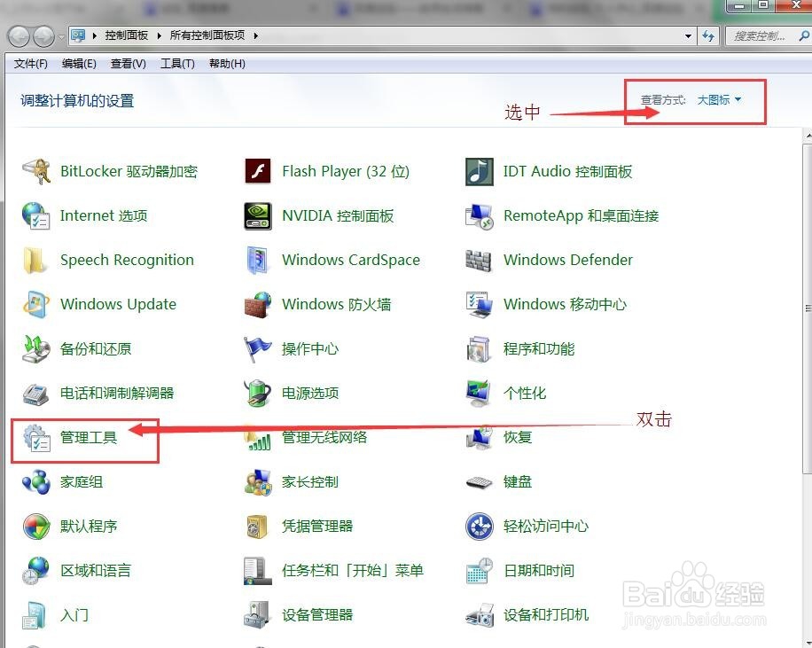Open the Flash Player (32 位) icon
This screenshot has height=648, width=812.
(x=258, y=171)
